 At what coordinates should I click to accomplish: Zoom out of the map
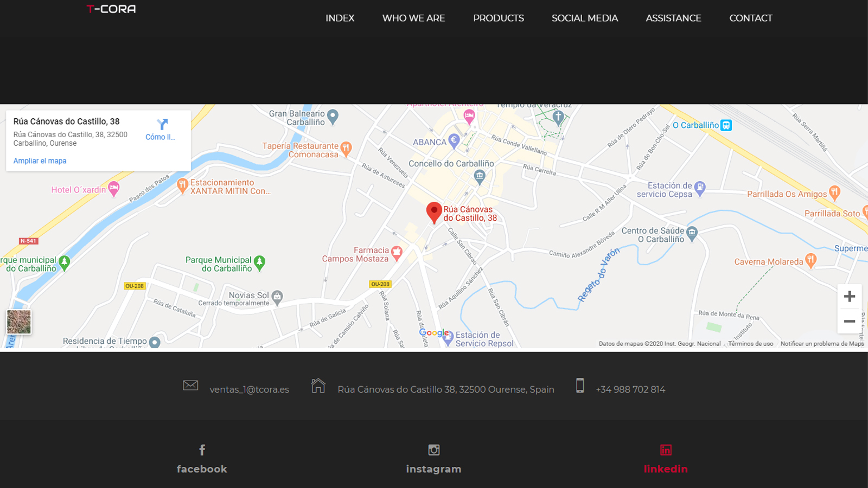tap(850, 321)
